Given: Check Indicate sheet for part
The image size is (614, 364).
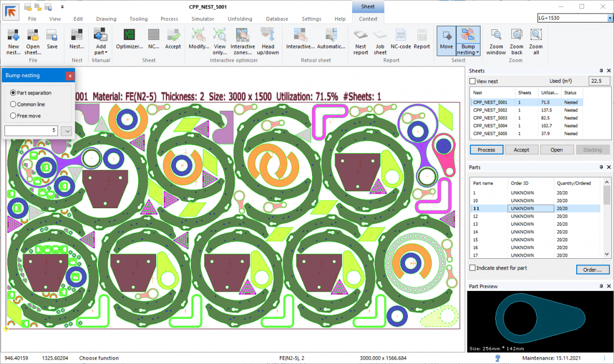Looking at the screenshot, I should (x=473, y=268).
